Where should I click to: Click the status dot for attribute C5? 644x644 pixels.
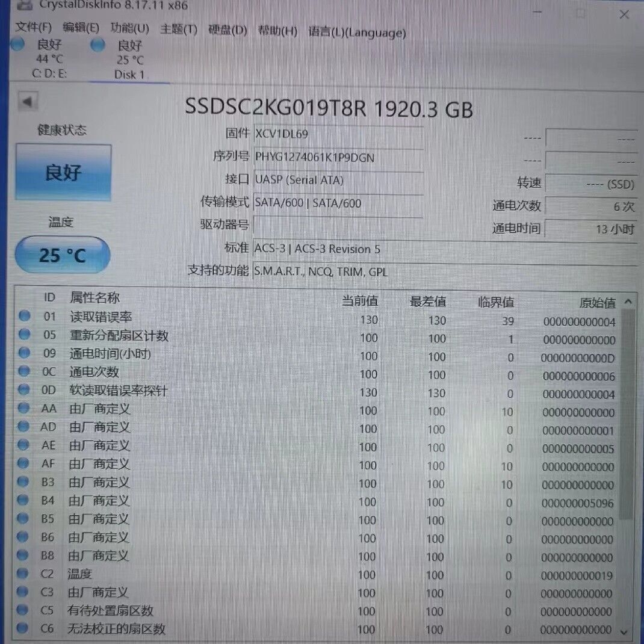pyautogui.click(x=22, y=610)
